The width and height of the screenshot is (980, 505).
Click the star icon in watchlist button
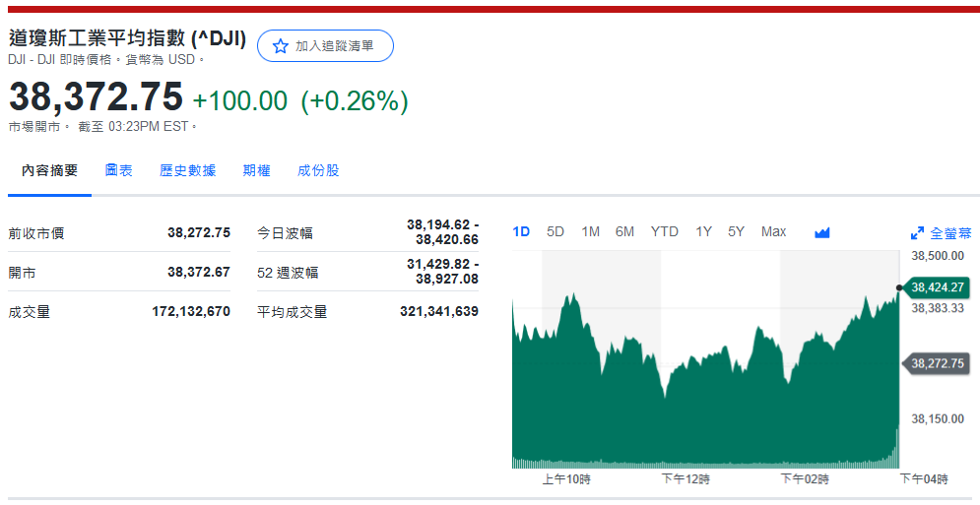[281, 46]
